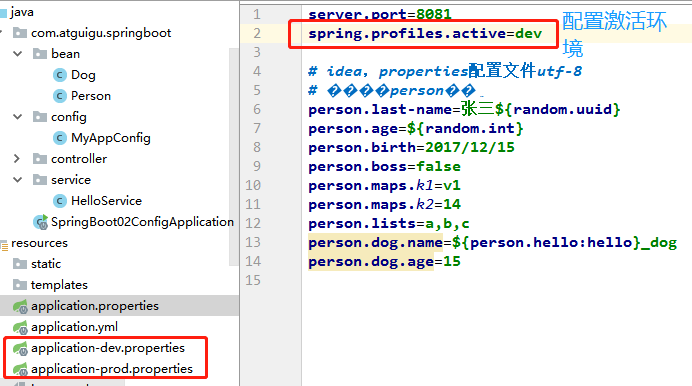This screenshot has width=692, height=386.
Task: Select SpringBoot02ConfigApplication in tree
Action: [142, 222]
